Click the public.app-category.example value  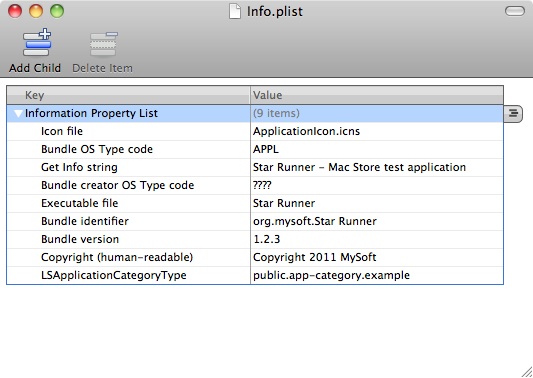pyautogui.click(x=331, y=275)
